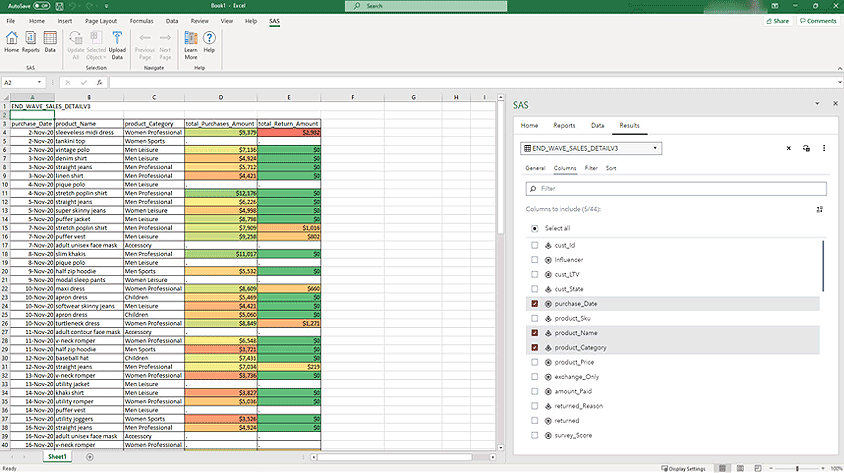This screenshot has width=844, height=473.
Task: Switch to the Page Layout ribbon tab
Action: click(101, 21)
